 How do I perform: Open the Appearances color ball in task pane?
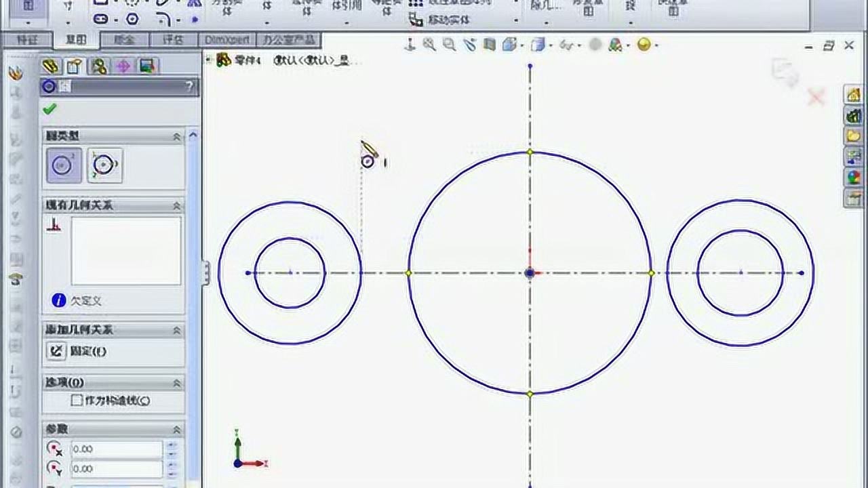click(853, 178)
